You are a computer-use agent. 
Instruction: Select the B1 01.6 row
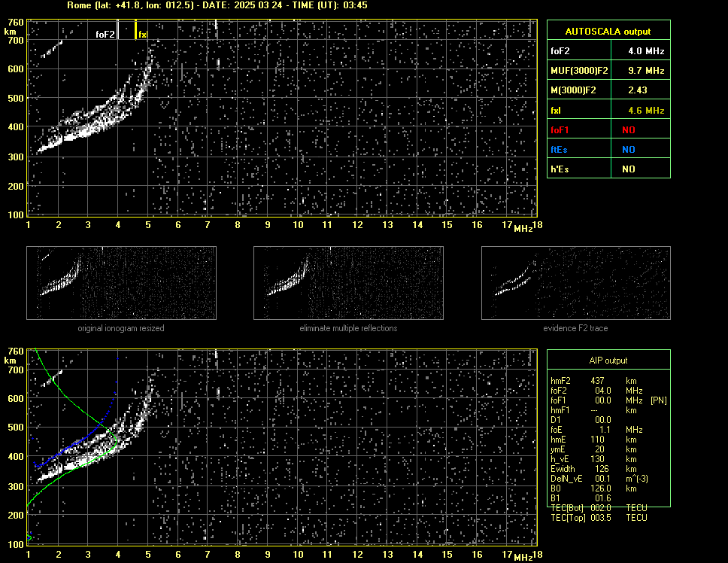(x=581, y=498)
